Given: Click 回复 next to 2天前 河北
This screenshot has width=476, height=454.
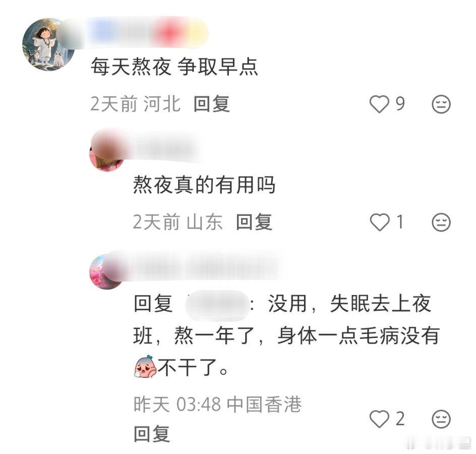Looking at the screenshot, I should click(212, 104).
